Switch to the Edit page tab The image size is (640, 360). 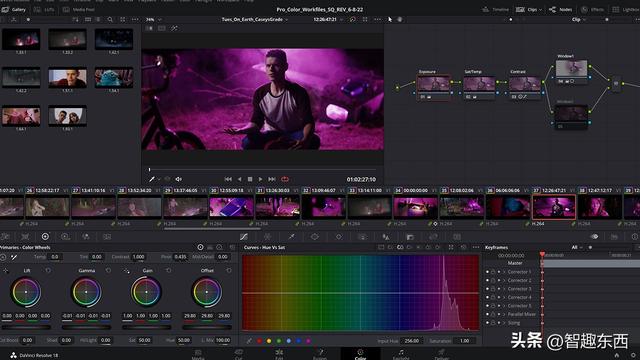(279, 354)
